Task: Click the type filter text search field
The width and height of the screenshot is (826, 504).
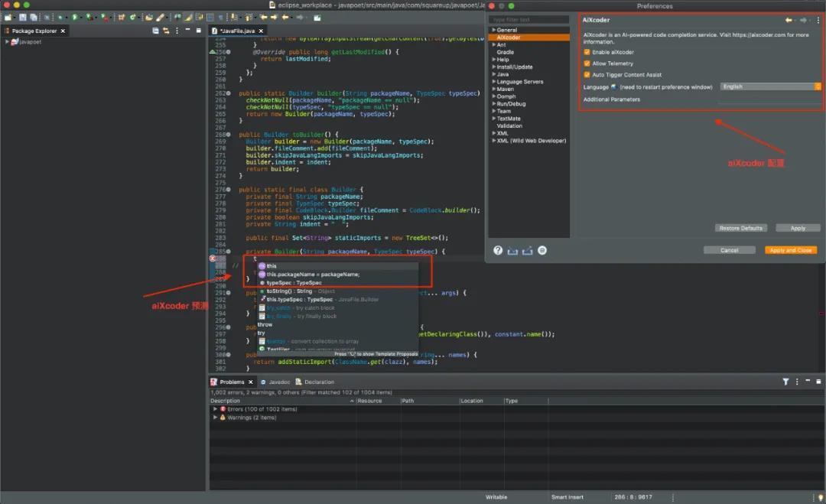Action: pos(529,19)
